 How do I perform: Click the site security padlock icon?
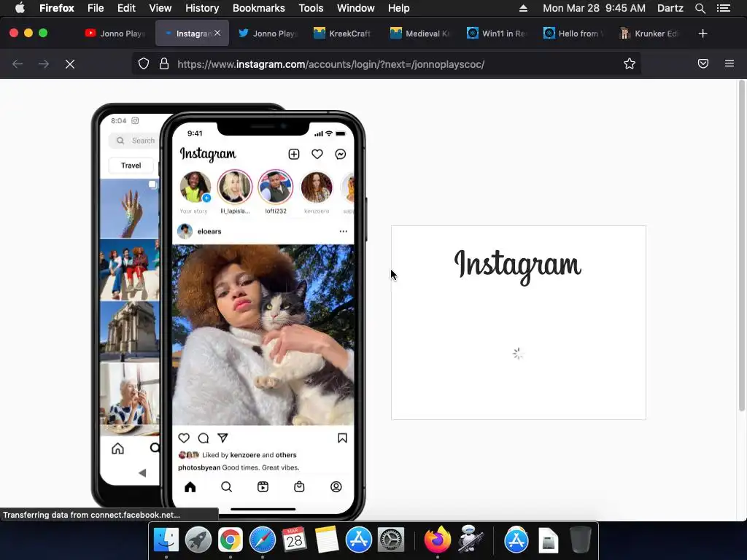pyautogui.click(x=164, y=64)
